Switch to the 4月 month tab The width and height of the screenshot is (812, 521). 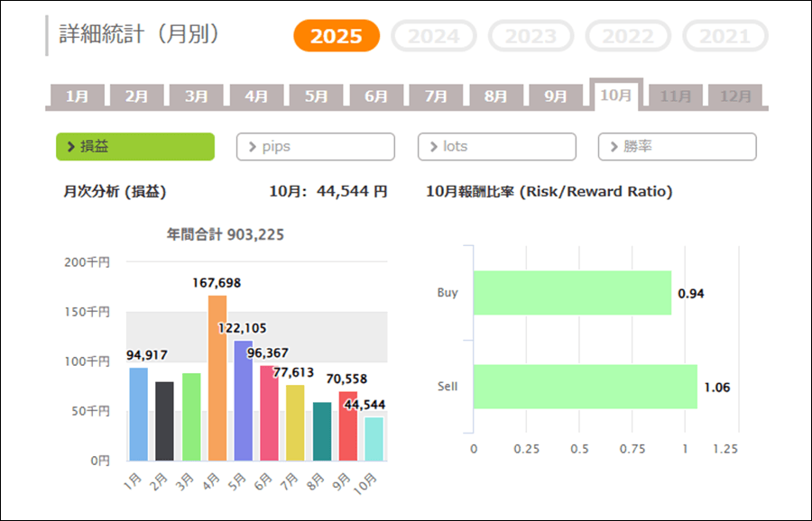point(256,96)
